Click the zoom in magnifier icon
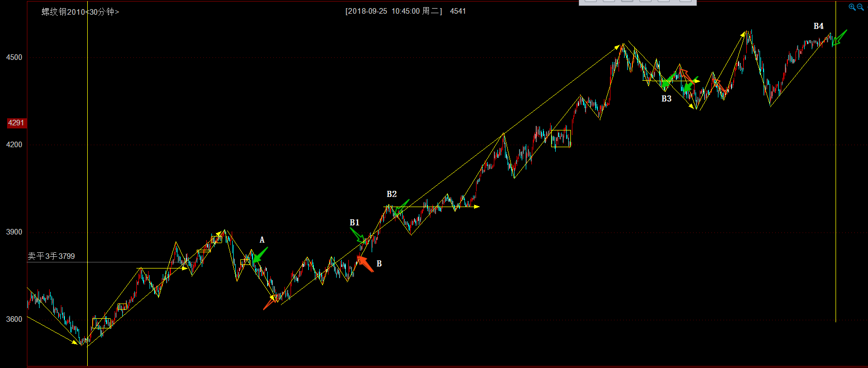Viewport: 868px width, 368px height. pos(852,7)
